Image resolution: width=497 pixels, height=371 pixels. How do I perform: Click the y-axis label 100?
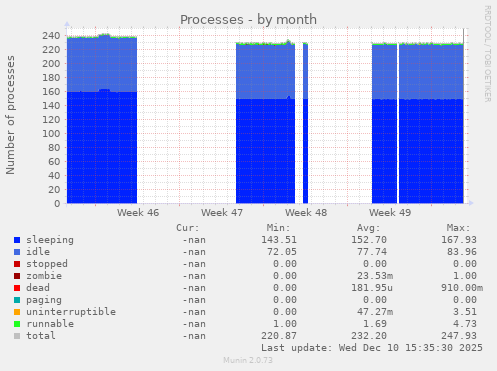[51, 134]
